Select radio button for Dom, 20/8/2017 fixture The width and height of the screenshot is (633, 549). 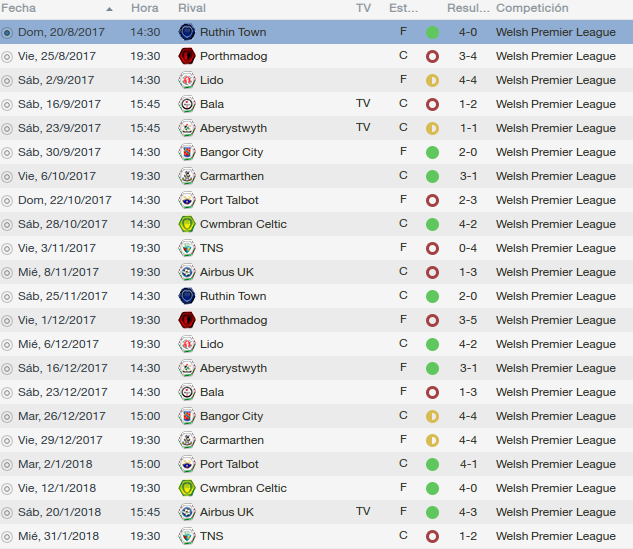point(7,33)
